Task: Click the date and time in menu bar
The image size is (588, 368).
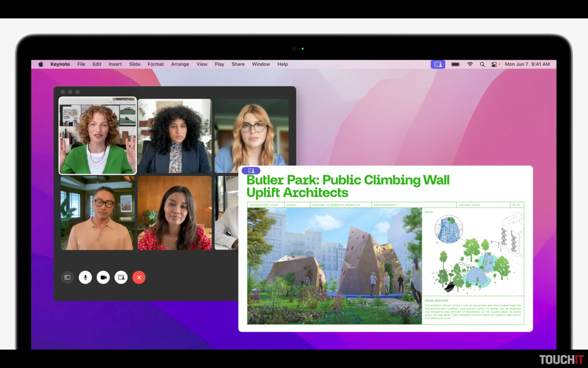Action: pyautogui.click(x=527, y=64)
